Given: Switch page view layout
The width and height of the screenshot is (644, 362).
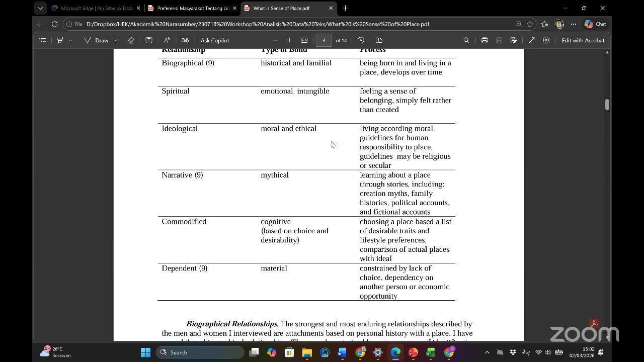Looking at the screenshot, I should [379, 40].
